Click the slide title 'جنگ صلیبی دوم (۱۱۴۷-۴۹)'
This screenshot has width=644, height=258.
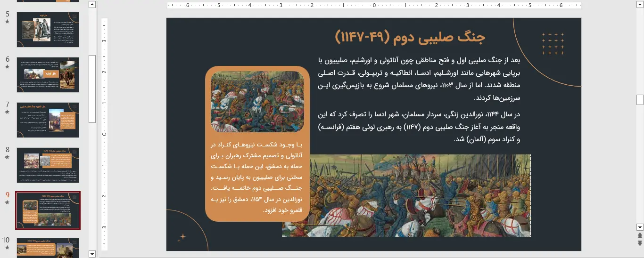point(410,37)
